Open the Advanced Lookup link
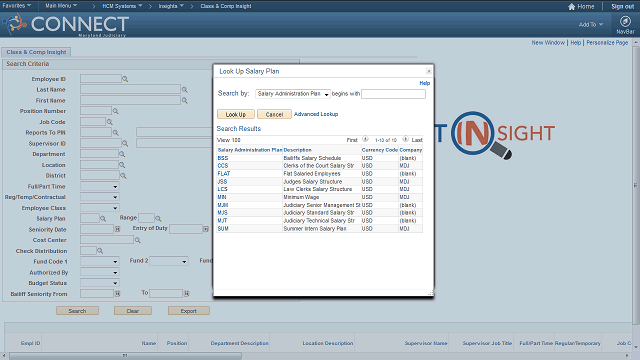The width and height of the screenshot is (640, 360). (316, 114)
